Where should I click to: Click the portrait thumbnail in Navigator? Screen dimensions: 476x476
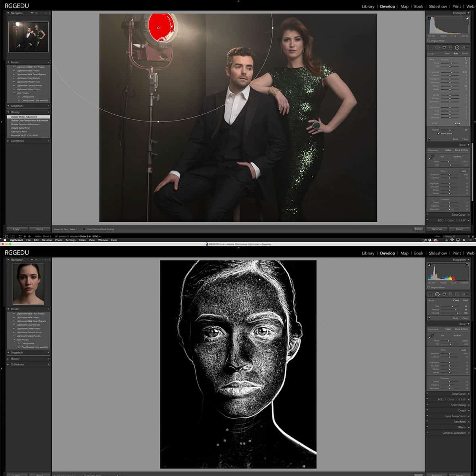point(29,284)
